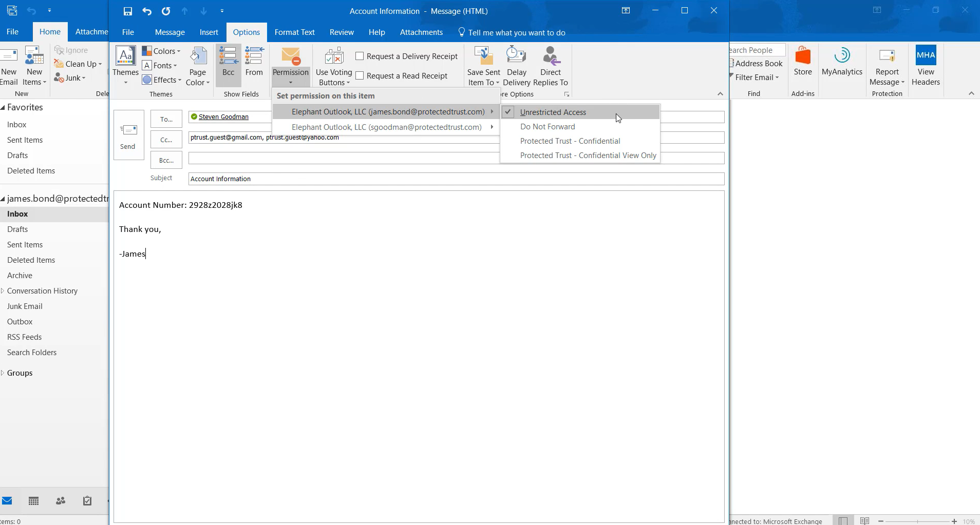The image size is (980, 525).
Task: Toggle the From field button
Action: tap(254, 62)
